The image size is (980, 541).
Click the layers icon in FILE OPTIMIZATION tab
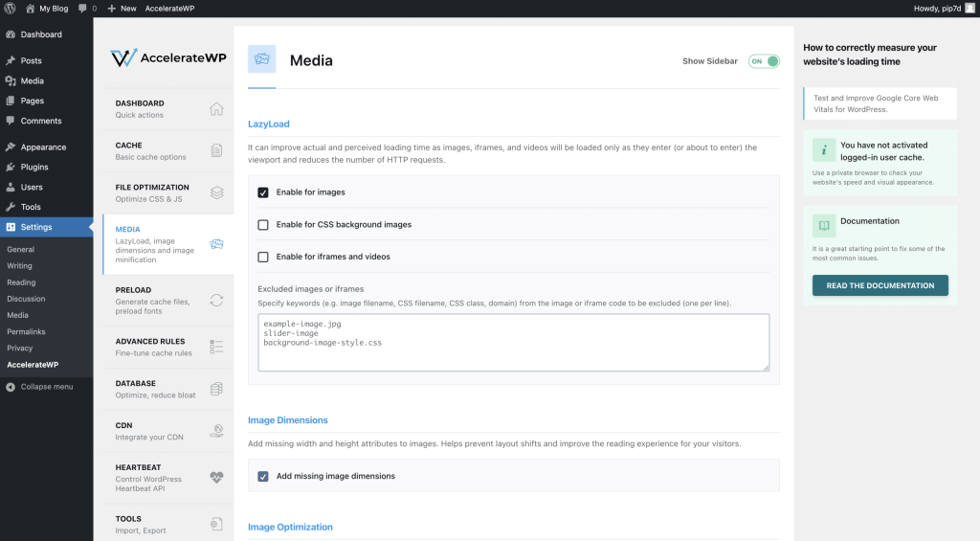pos(216,192)
